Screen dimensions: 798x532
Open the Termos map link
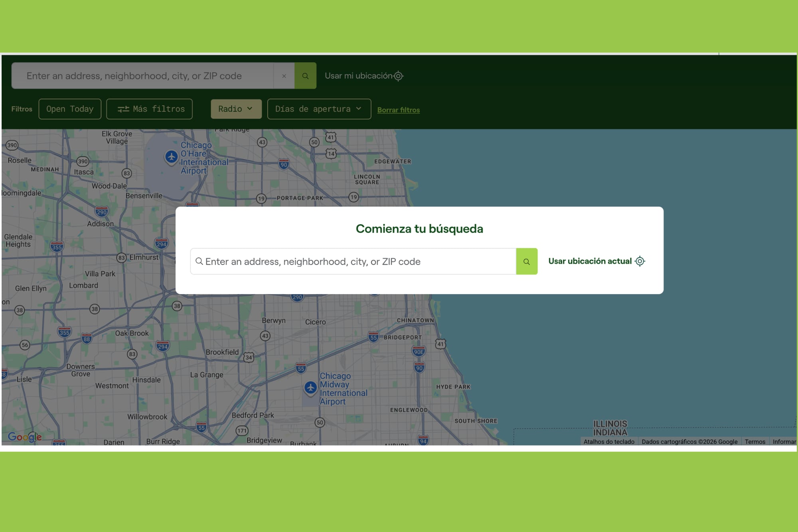point(755,441)
